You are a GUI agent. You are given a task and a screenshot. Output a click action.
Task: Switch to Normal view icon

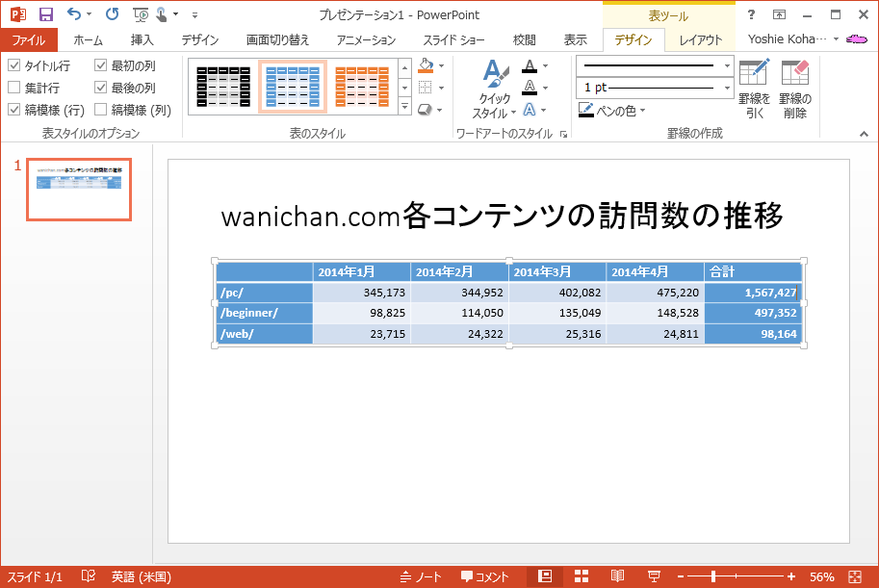coord(544,576)
